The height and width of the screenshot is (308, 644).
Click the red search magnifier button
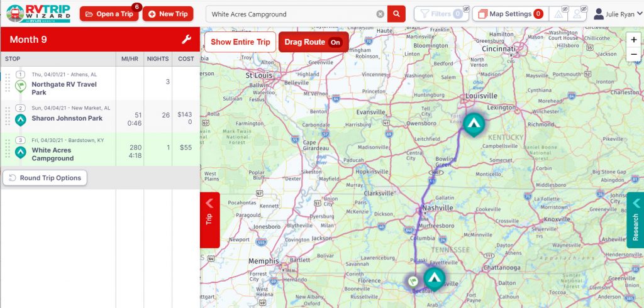point(396,14)
